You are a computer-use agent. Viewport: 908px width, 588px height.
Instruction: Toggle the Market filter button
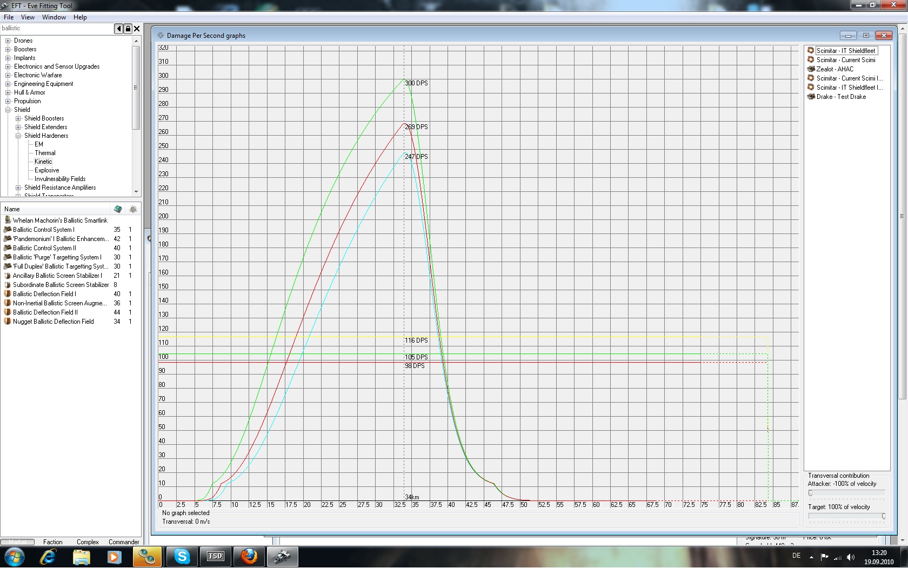[17, 542]
